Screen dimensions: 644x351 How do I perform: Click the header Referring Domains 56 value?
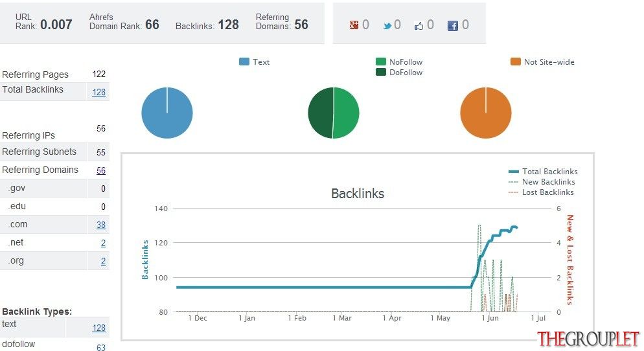pyautogui.click(x=301, y=25)
